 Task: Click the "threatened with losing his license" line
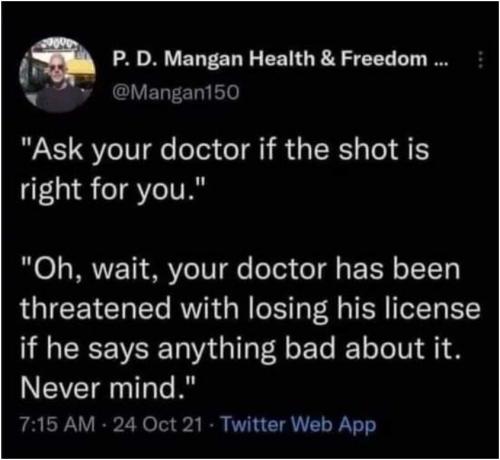coord(250,308)
